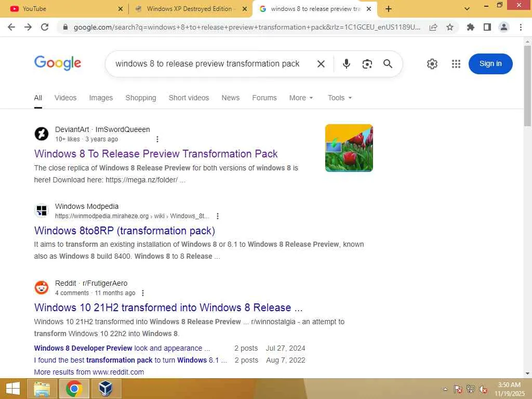This screenshot has height=399, width=532.
Task: Open File Explorer from taskbar
Action: (x=42, y=389)
